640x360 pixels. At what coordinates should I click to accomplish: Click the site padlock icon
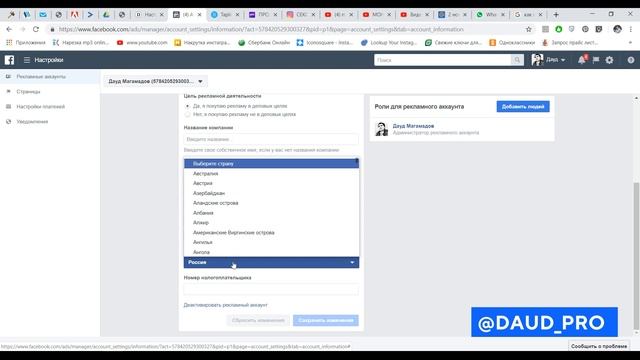[52, 29]
